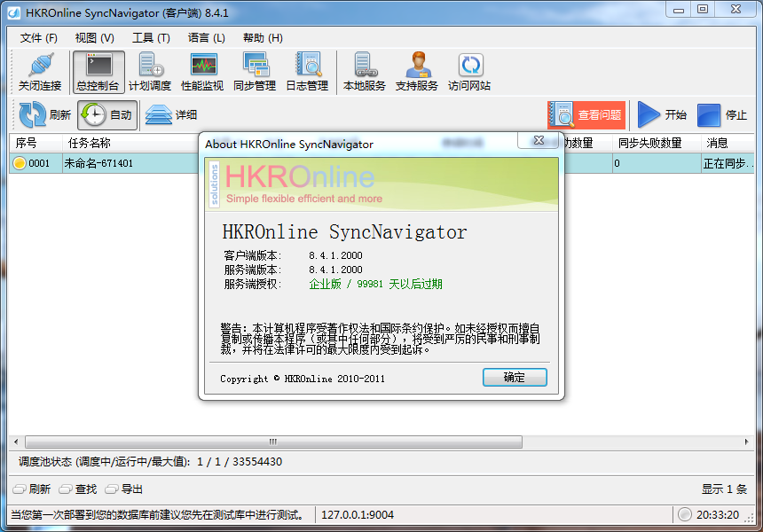
Task: Click the bottom 刷新 link
Action: coord(32,489)
